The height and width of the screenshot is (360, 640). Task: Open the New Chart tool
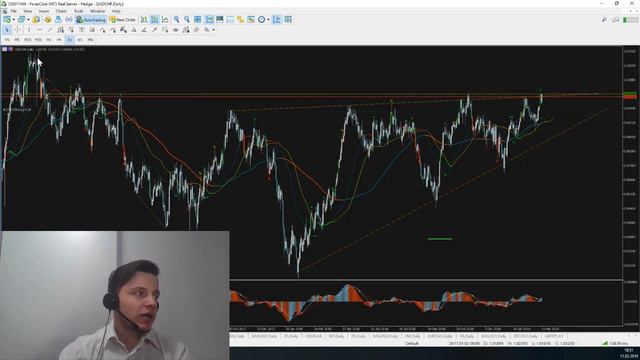point(7,20)
